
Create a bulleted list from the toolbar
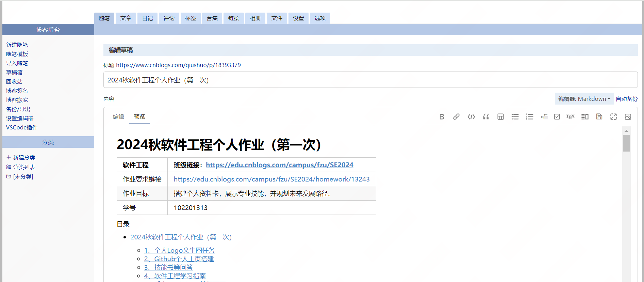(515, 117)
